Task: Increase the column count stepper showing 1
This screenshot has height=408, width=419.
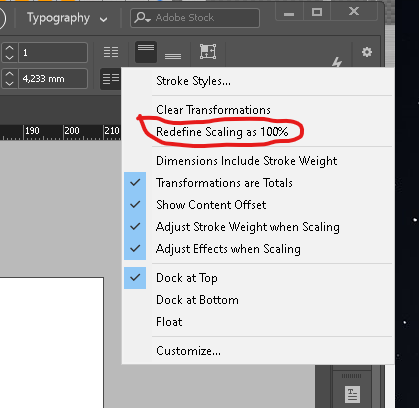Action: pos(10,49)
